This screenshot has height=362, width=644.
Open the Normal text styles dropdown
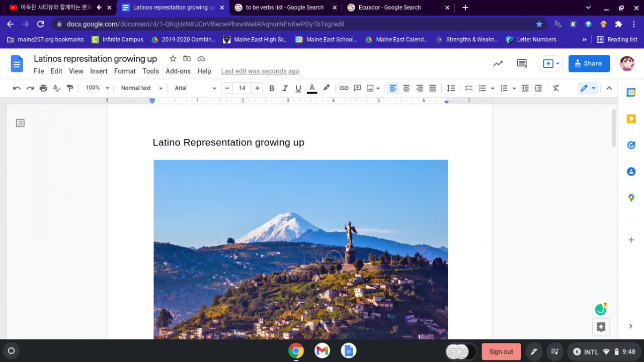142,88
